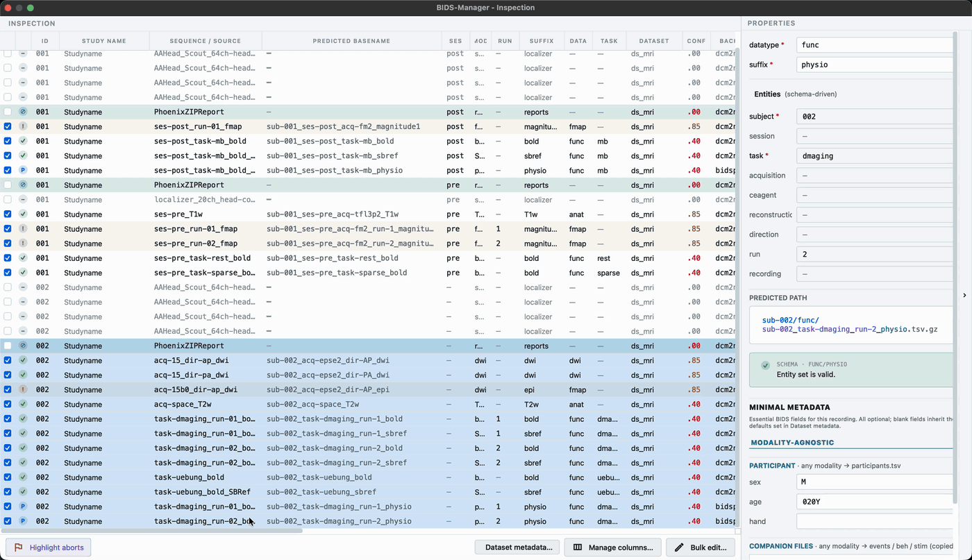Click the check status icon for ses-post_task-mb_bold row
The width and height of the screenshot is (972, 560).
(x=23, y=142)
